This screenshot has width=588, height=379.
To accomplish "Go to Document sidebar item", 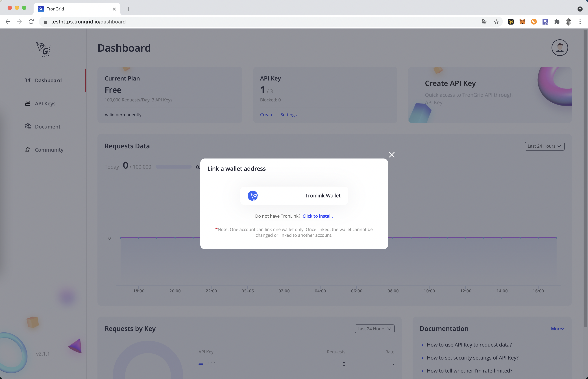I will pyautogui.click(x=47, y=127).
